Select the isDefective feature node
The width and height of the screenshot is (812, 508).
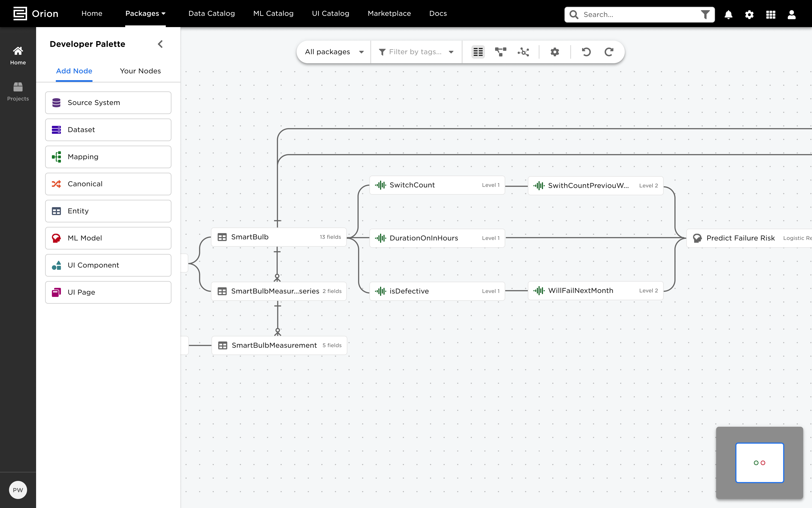(x=437, y=291)
